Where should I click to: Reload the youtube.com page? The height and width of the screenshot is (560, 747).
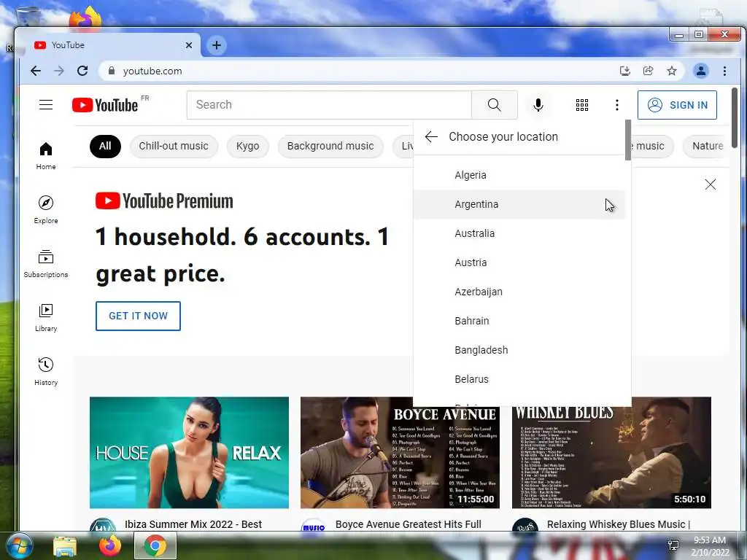[x=82, y=71]
